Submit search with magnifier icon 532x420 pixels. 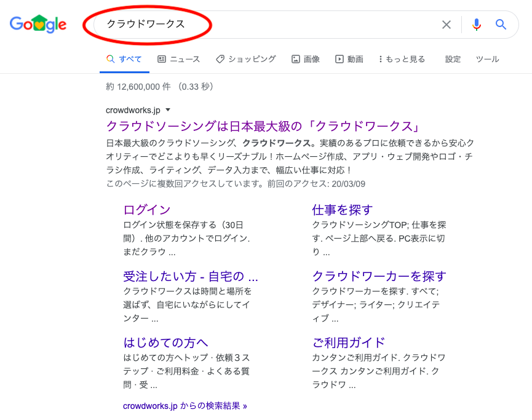point(501,25)
